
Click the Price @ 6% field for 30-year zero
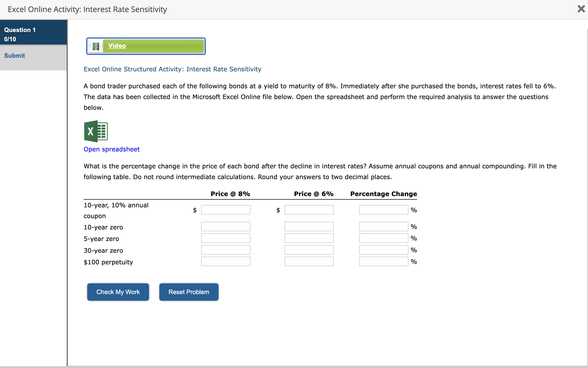coord(309,250)
